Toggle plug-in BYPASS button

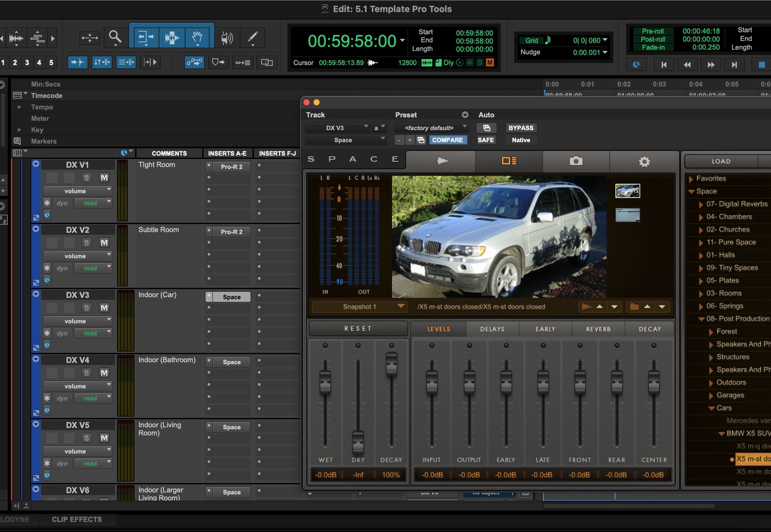521,128
